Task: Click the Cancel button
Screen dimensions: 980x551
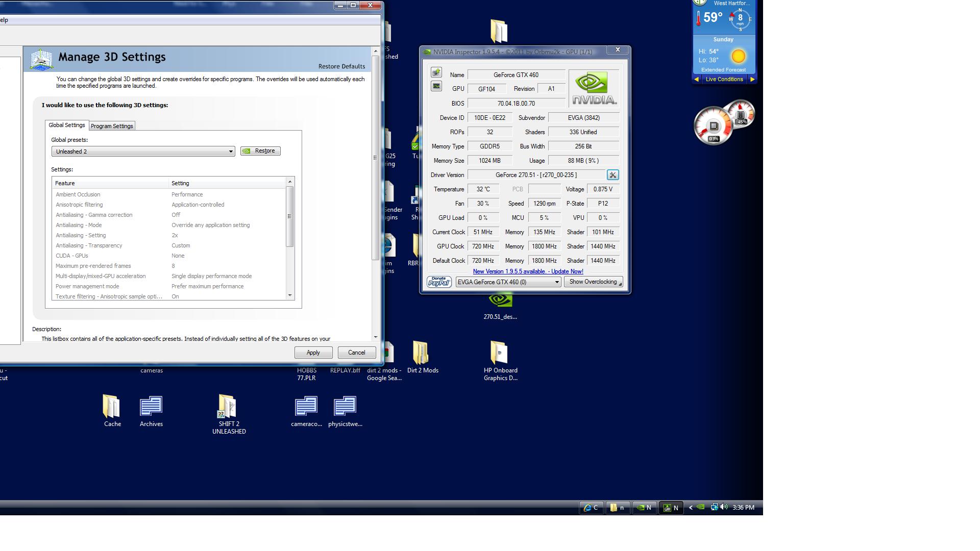Action: (356, 353)
